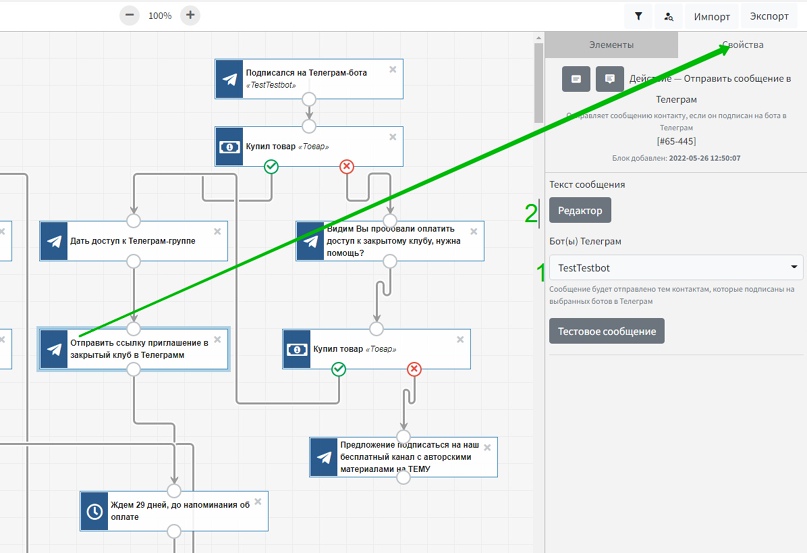Switch to the 'Свойства' tab

point(742,45)
